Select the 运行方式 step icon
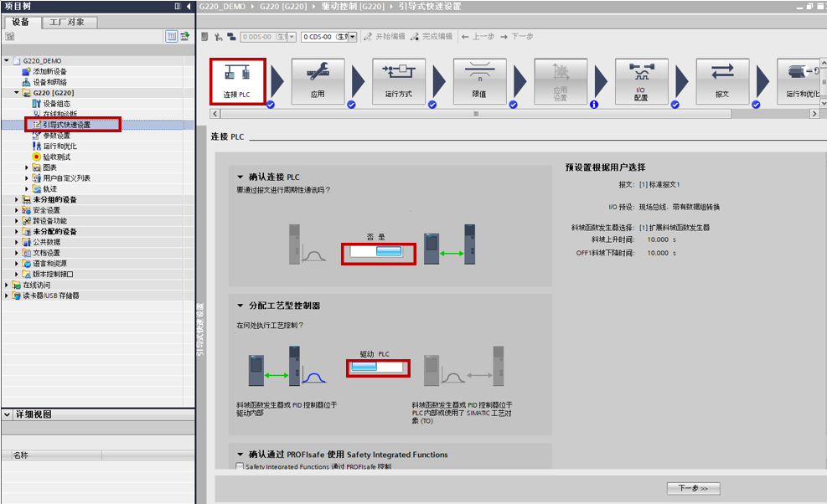827x504 pixels. 398,81
